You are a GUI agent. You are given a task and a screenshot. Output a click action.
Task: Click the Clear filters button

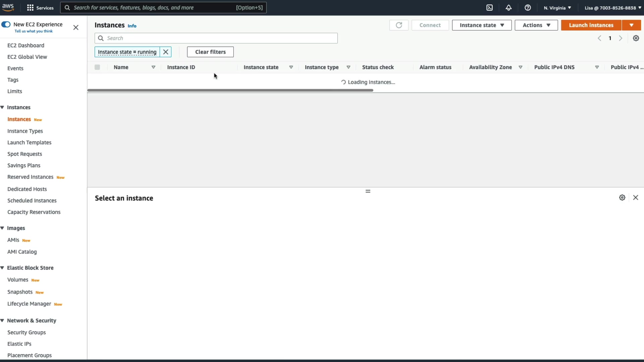pos(210,52)
